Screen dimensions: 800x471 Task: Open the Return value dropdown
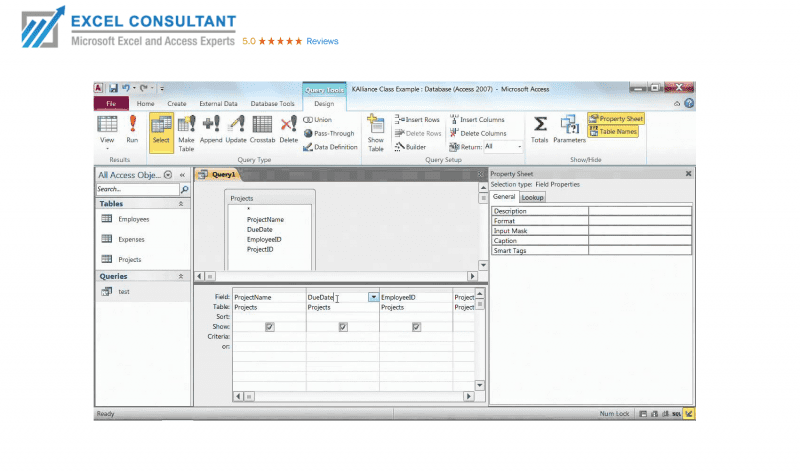click(x=519, y=147)
